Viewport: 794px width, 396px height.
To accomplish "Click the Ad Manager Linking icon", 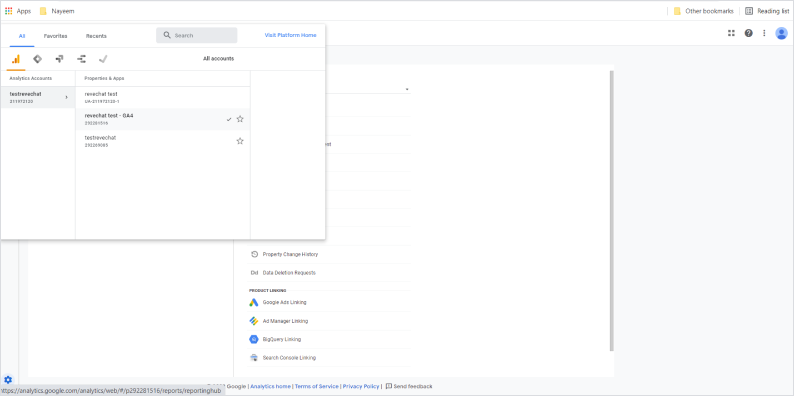I will (254, 321).
